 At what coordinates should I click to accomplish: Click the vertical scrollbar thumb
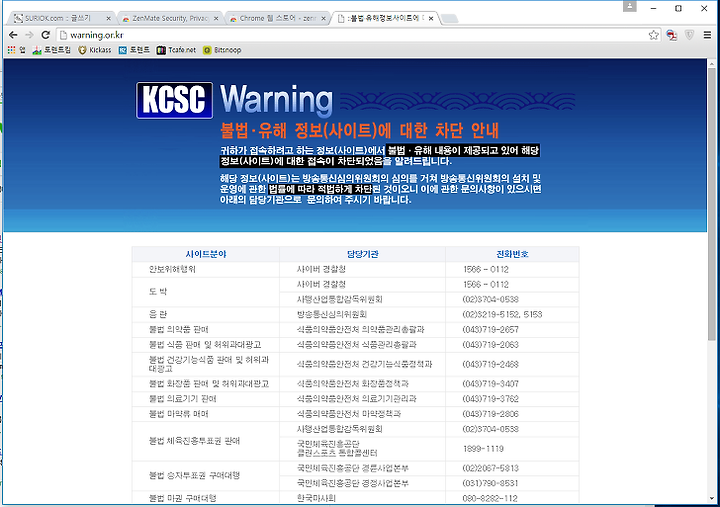pos(712,204)
